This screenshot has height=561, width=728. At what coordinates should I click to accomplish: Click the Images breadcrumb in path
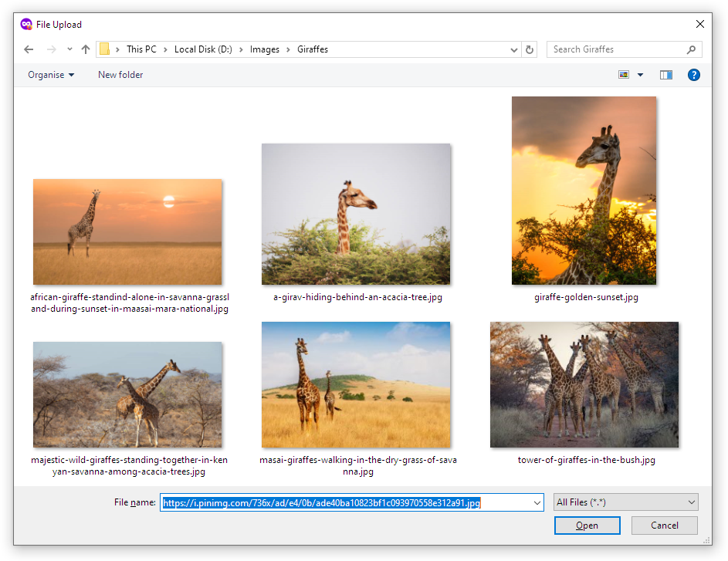264,49
